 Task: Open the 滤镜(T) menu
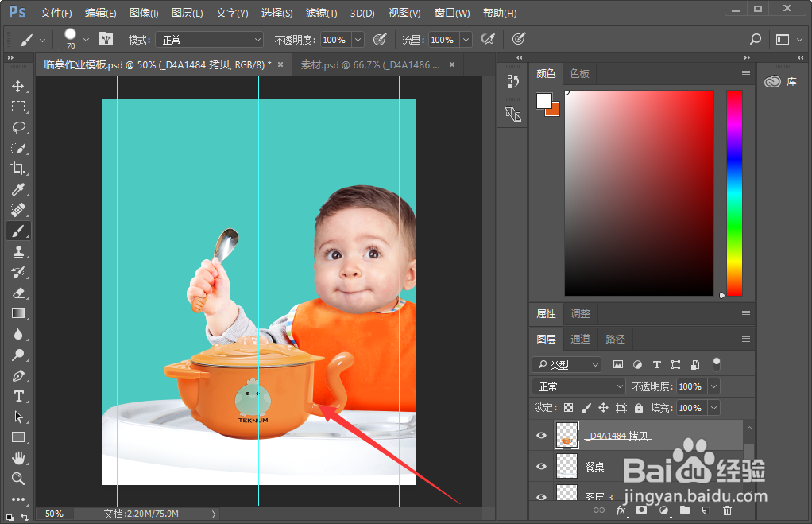321,13
